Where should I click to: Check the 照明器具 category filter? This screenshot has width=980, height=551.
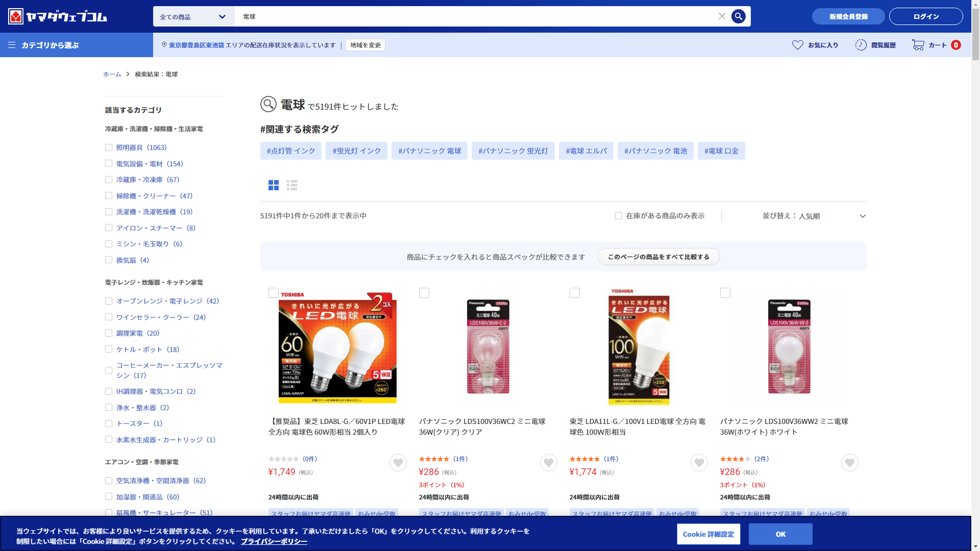tap(109, 147)
